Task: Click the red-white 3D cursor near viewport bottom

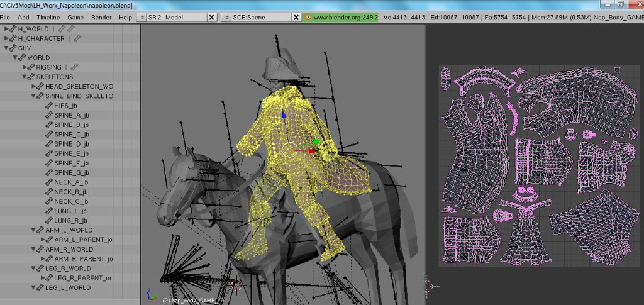Action: tap(236, 285)
